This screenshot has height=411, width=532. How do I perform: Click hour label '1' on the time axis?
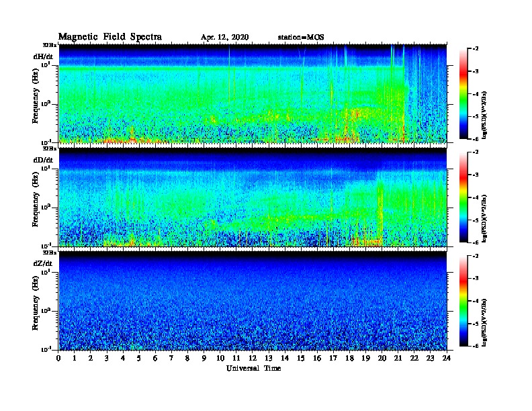75,359
